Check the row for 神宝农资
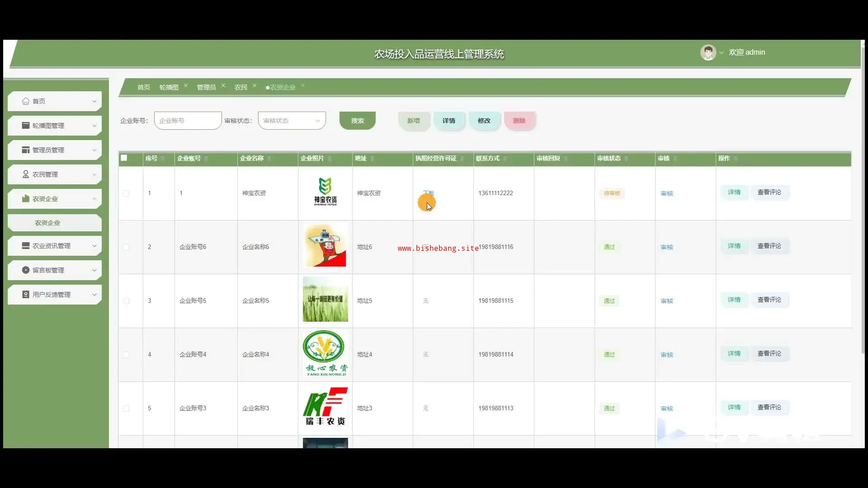This screenshot has height=488, width=868. [126, 193]
